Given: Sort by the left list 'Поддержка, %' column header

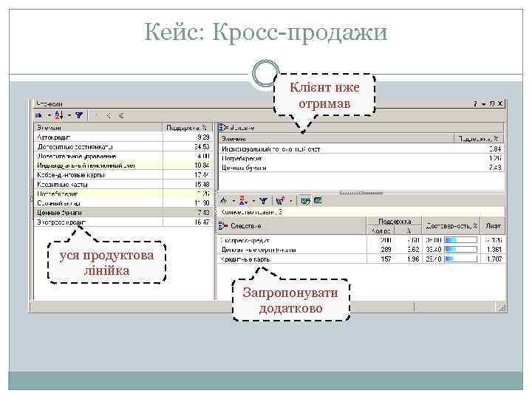Looking at the screenshot, I should click(188, 128).
